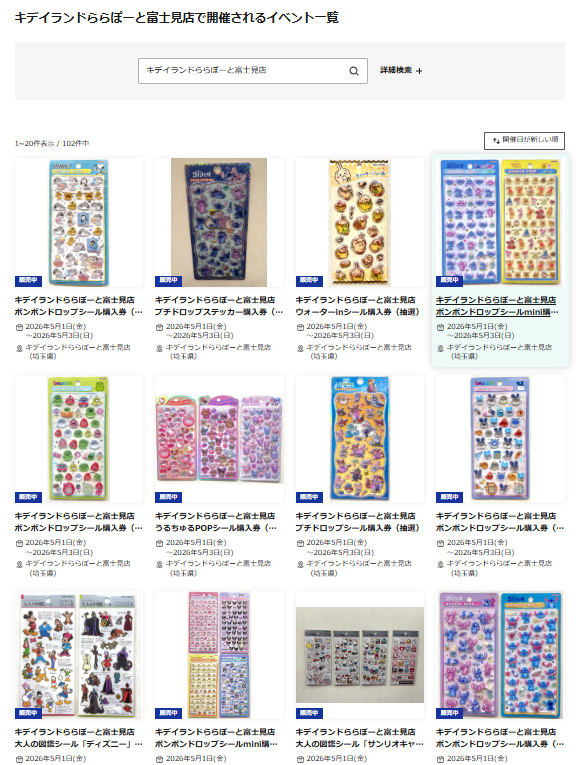Open the 大人の図鑑シール「サンリオキャラ title link
This screenshot has width=586, height=765.
360,738
